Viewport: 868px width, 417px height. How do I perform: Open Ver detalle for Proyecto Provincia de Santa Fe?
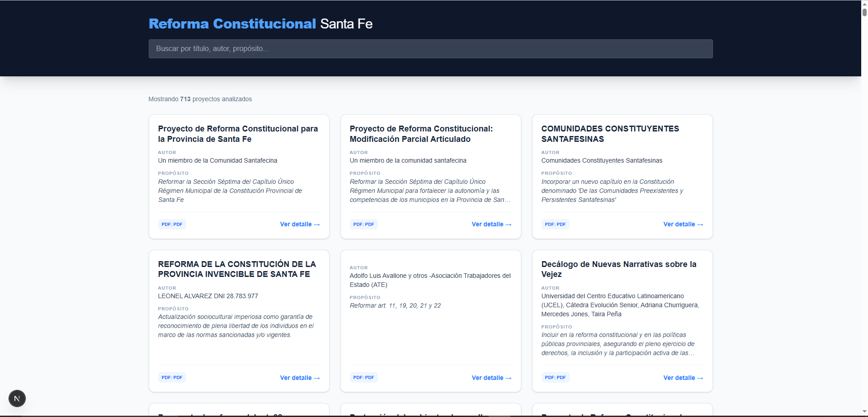click(300, 225)
